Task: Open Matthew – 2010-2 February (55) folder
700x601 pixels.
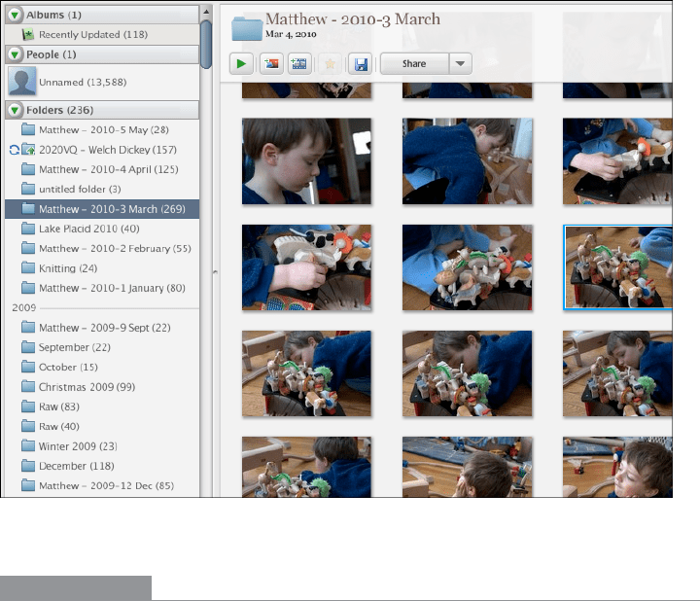Action: (x=102, y=248)
